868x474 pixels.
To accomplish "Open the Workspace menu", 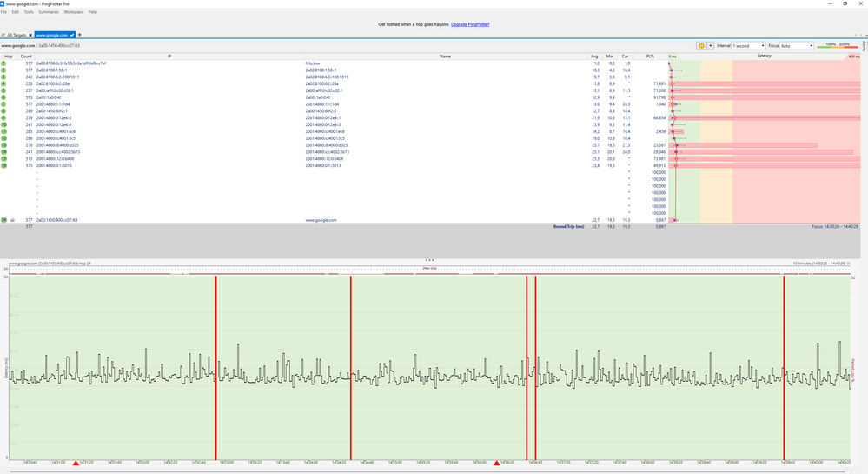I will (74, 12).
